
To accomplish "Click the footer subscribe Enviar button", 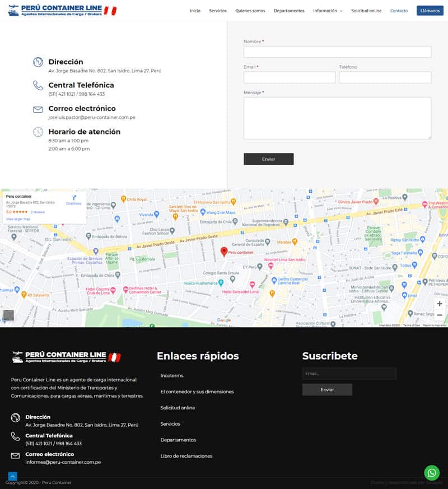I will pos(327,389).
